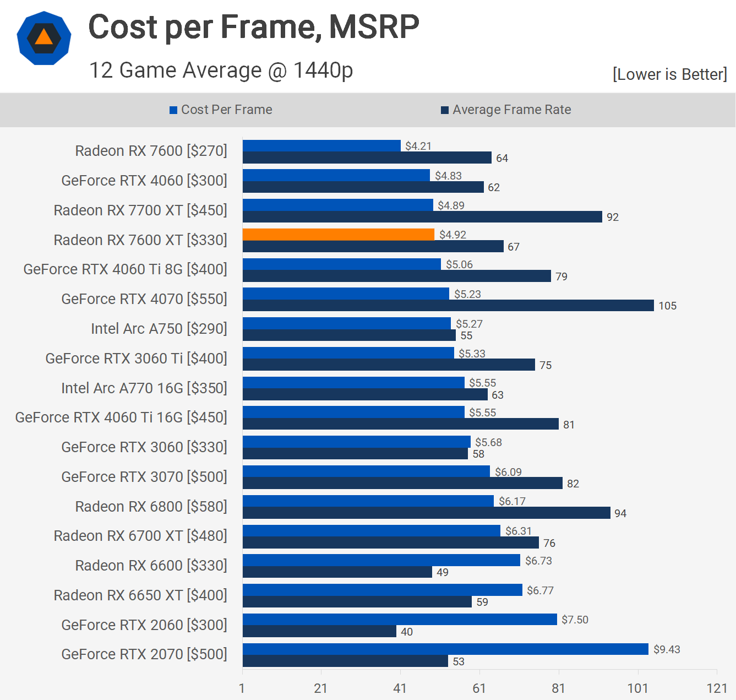736x700 pixels.
Task: Click the $4.83 cost value
Action: click(448, 176)
